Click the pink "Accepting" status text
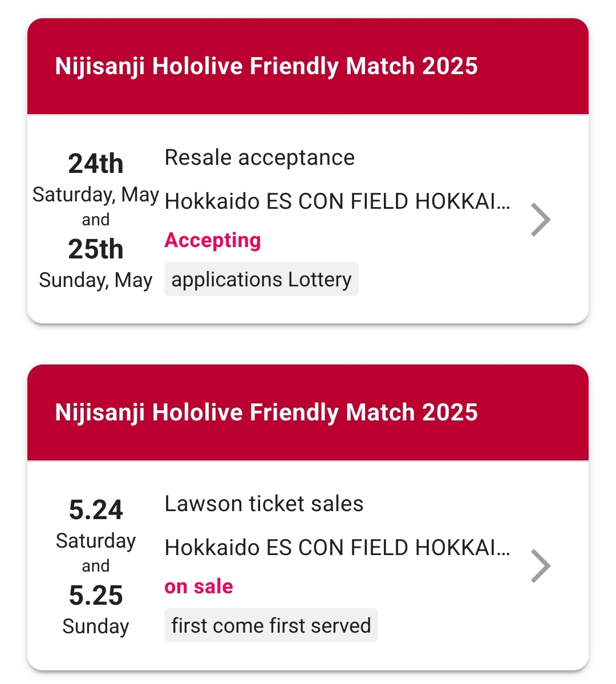This screenshot has height=684, width=616. pos(213,240)
